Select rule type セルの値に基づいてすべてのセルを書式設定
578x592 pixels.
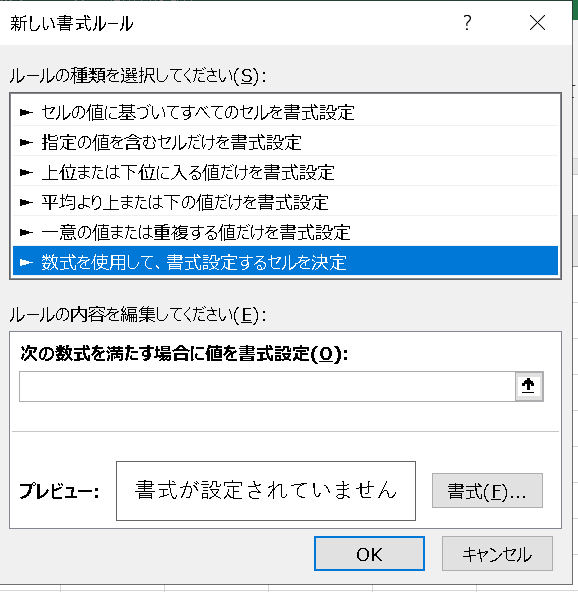pyautogui.click(x=285, y=112)
